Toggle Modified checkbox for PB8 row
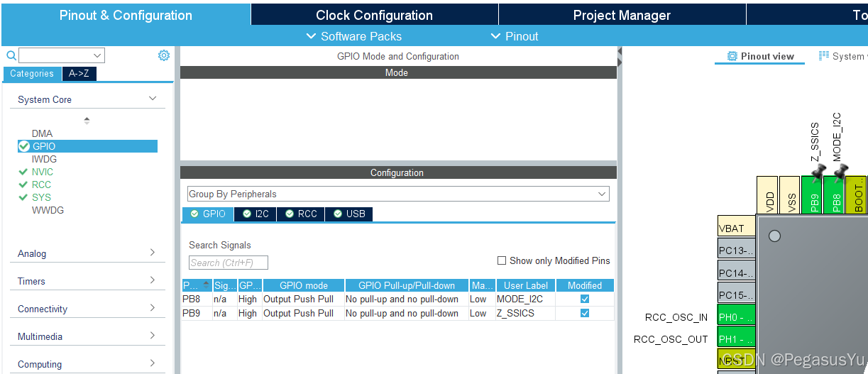 click(585, 299)
